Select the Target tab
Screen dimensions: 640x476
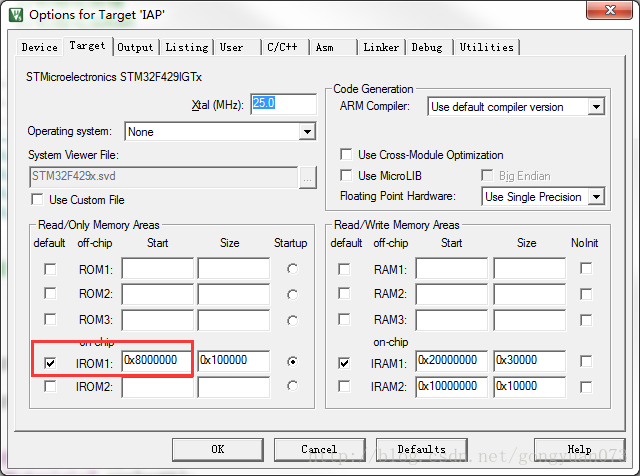pos(87,46)
